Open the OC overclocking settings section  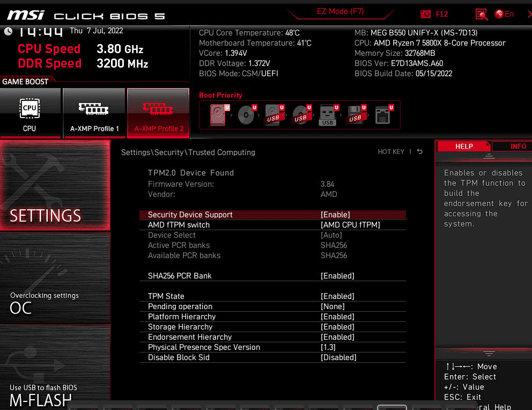55,279
